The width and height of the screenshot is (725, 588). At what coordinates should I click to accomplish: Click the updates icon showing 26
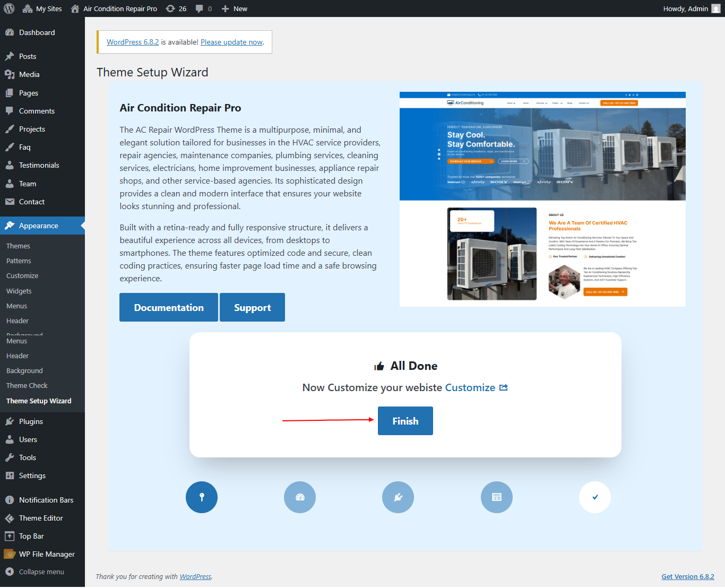(x=176, y=8)
